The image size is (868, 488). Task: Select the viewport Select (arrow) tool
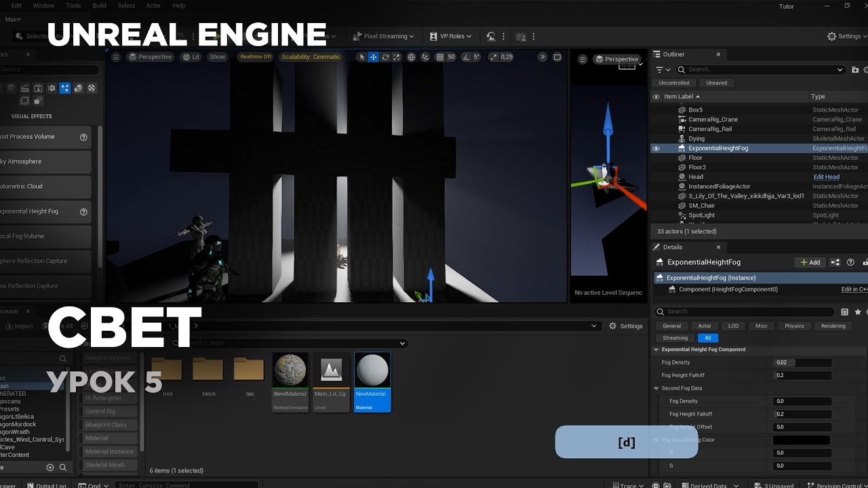point(362,57)
